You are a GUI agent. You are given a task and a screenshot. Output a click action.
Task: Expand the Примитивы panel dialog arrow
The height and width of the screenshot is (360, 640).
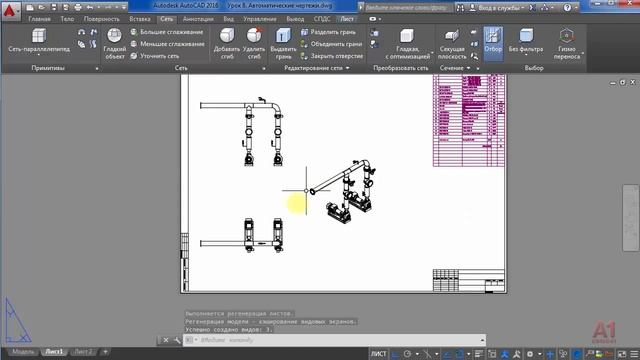[x=97, y=69]
